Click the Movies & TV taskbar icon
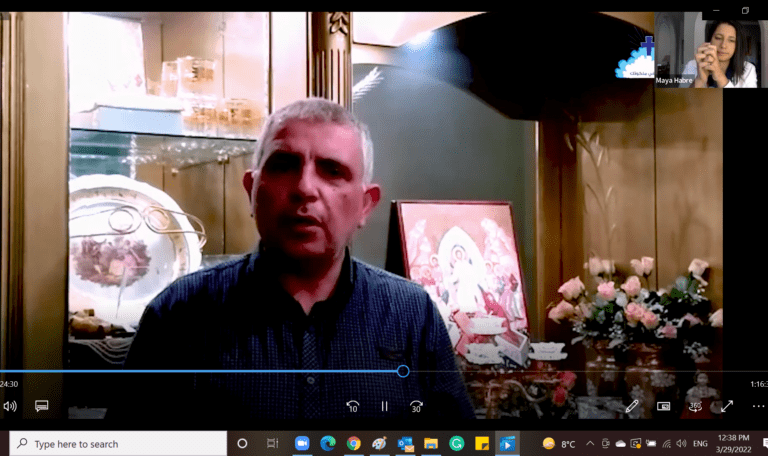This screenshot has width=768, height=456. click(507, 444)
